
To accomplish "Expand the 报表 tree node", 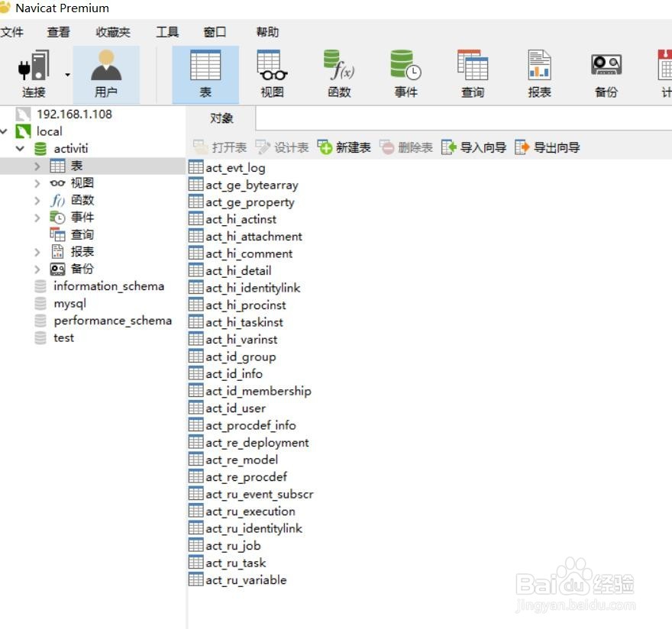I will [37, 252].
